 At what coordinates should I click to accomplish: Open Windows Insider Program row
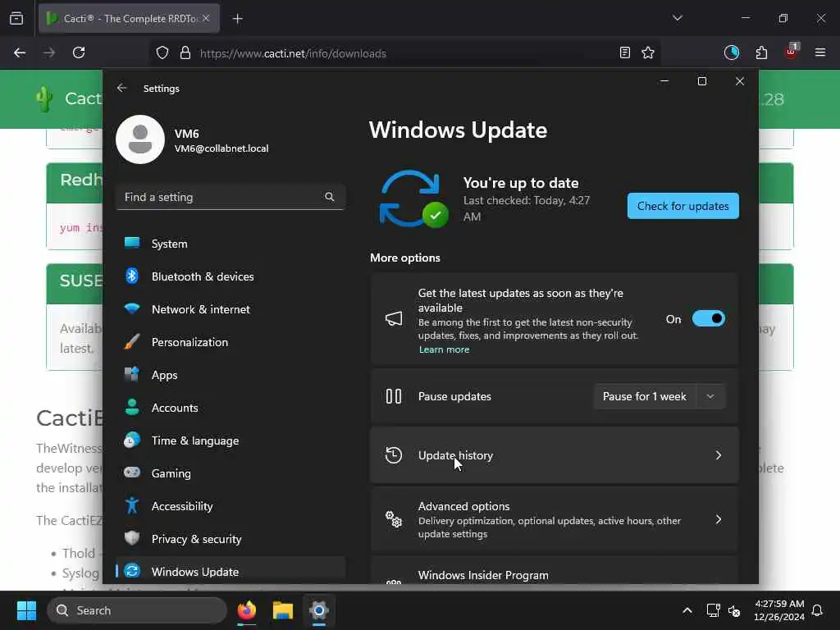pyautogui.click(x=555, y=571)
